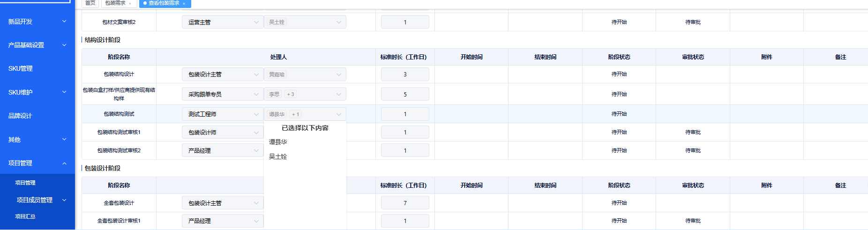Open SKU管理 in the sidebar
The width and height of the screenshot is (868, 230).
(21, 68)
